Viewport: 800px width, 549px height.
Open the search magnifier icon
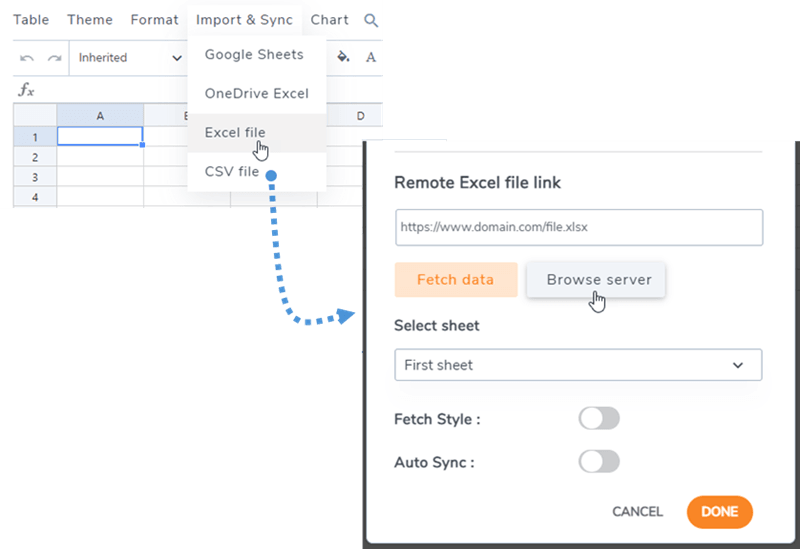(x=371, y=20)
